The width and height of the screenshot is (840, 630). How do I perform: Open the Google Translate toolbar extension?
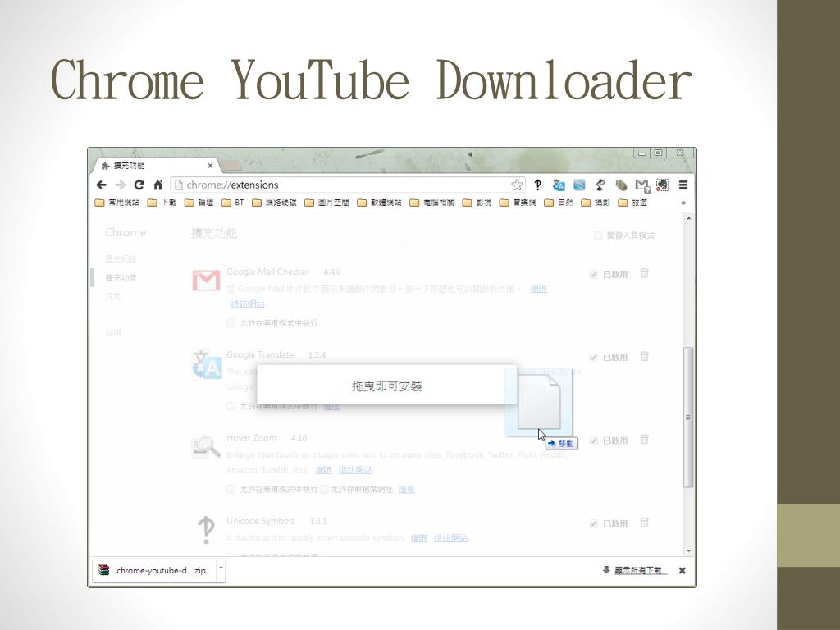coord(558,185)
